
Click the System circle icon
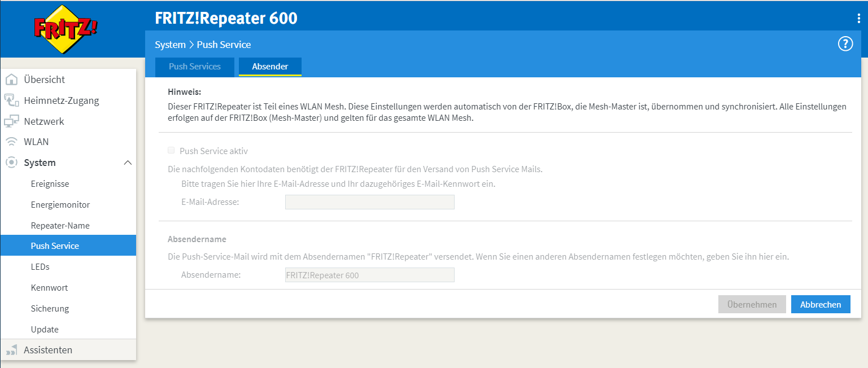[11, 163]
